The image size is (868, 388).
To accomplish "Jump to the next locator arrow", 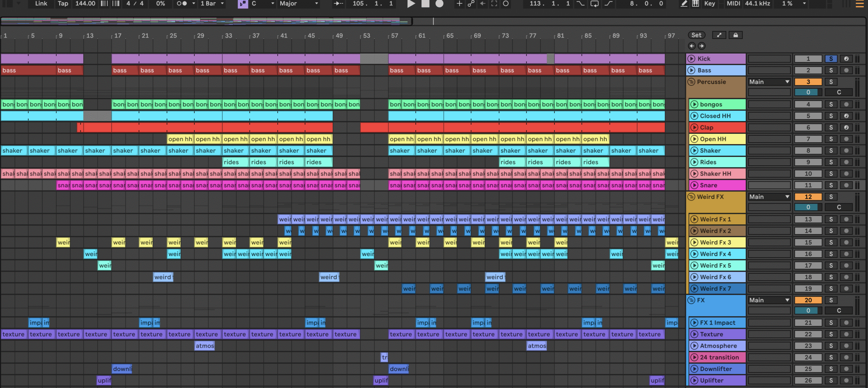I will [702, 46].
